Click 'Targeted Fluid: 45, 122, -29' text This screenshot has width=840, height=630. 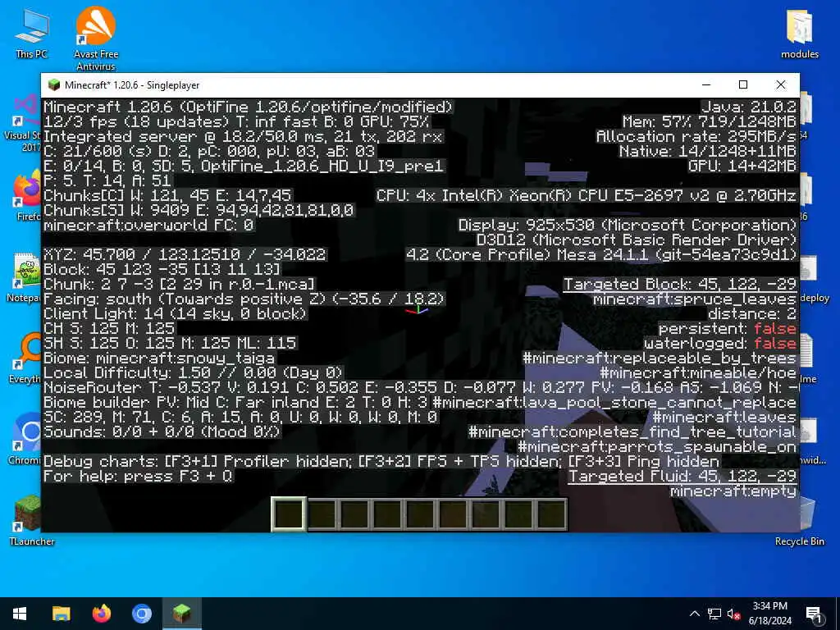[682, 477]
